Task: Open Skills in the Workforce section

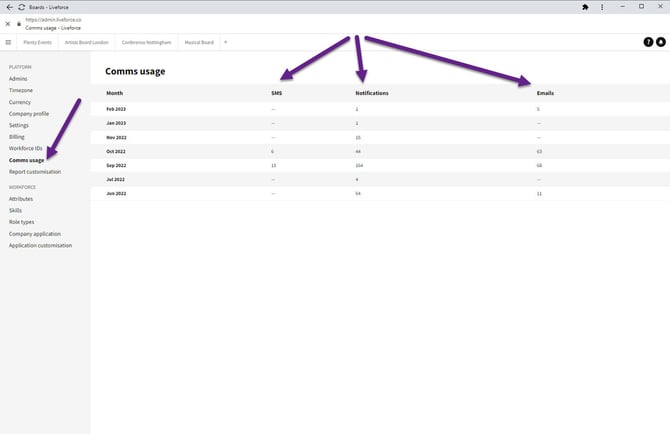Action: click(15, 210)
